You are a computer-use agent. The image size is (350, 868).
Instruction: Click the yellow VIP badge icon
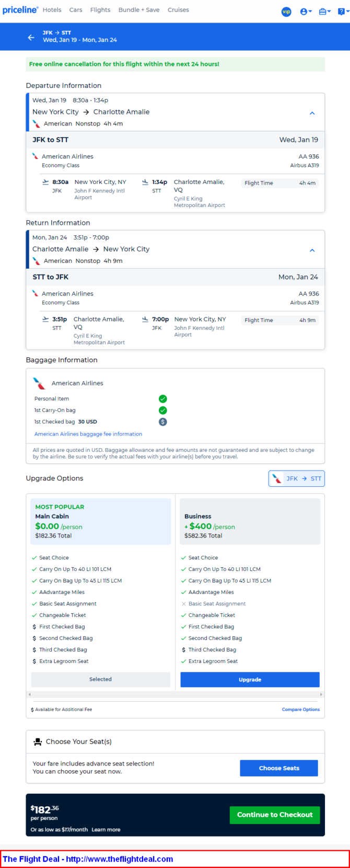[286, 12]
